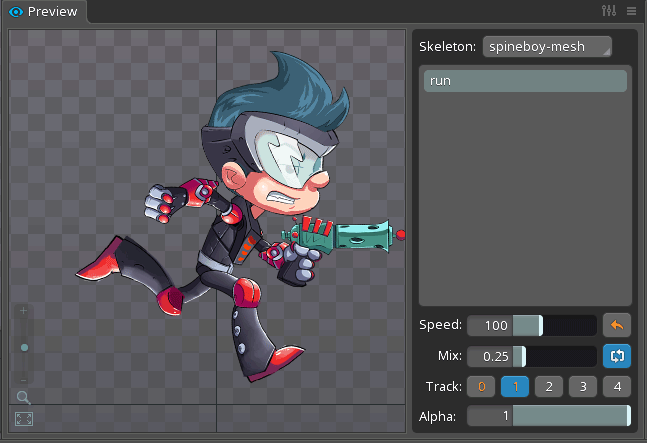Screen dimensions: 647x443
Task: Adjust the Alpha slider
Action: [x=571, y=416]
